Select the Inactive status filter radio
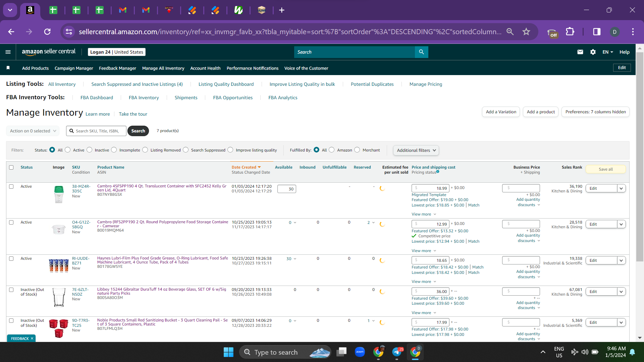The width and height of the screenshot is (644, 362). point(90,150)
